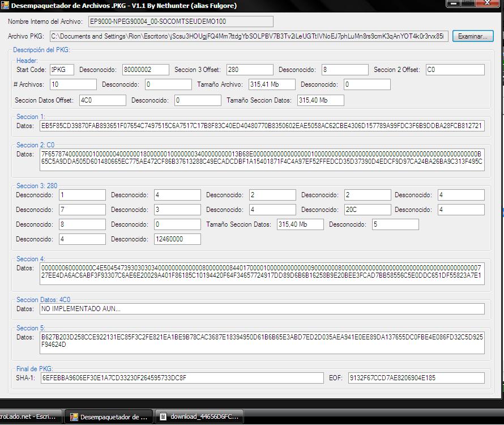Click the EOF value field
Viewport: 504px width, 425px height.
(416, 378)
